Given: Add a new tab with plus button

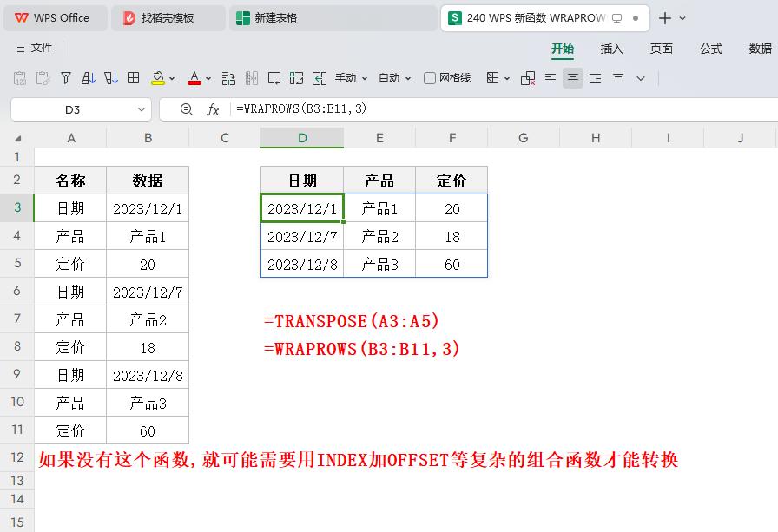Looking at the screenshot, I should tap(664, 18).
